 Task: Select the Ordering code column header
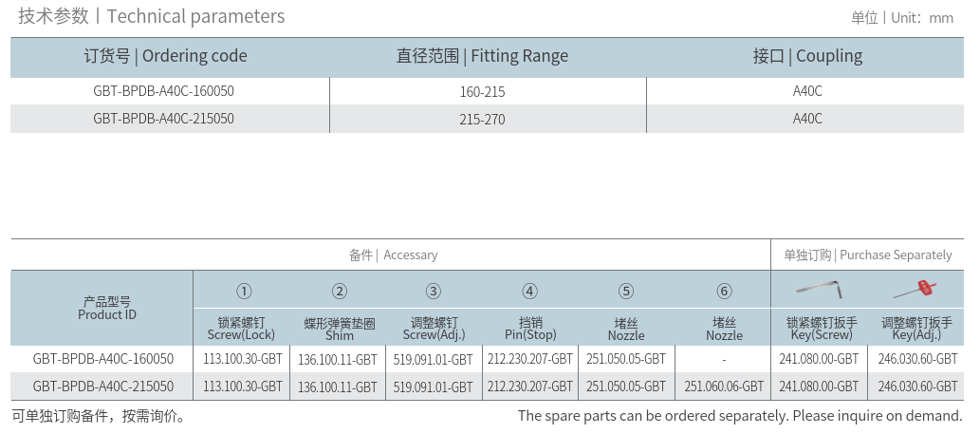pyautogui.click(x=166, y=56)
